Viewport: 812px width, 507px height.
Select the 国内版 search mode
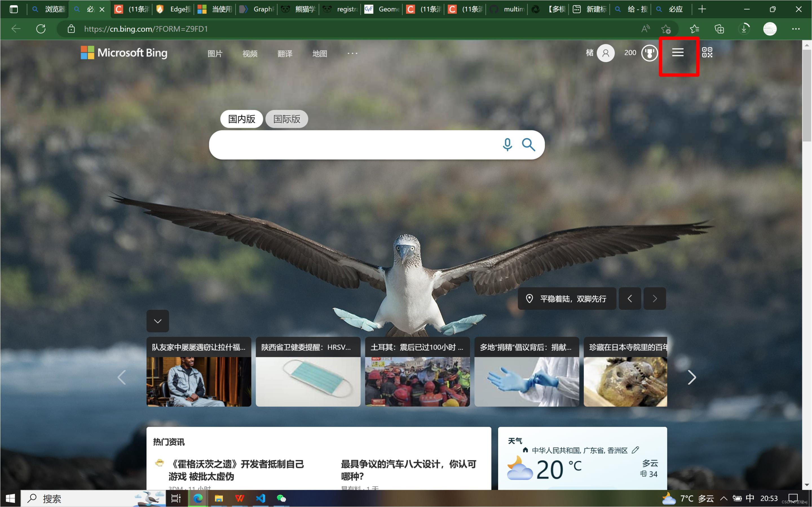pyautogui.click(x=241, y=119)
